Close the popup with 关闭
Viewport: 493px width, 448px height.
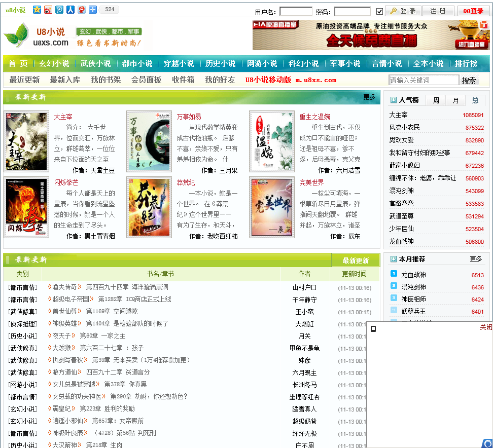pyautogui.click(x=486, y=327)
